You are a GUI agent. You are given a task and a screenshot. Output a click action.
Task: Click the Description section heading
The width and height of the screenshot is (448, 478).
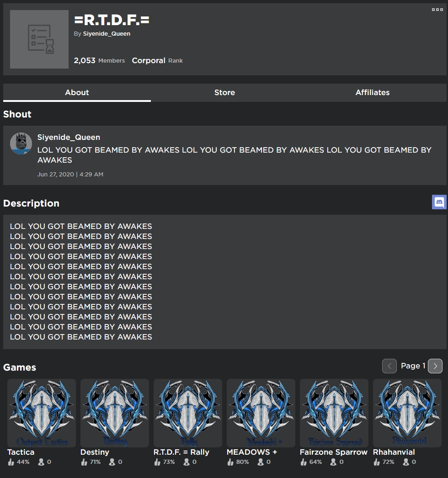coord(31,203)
